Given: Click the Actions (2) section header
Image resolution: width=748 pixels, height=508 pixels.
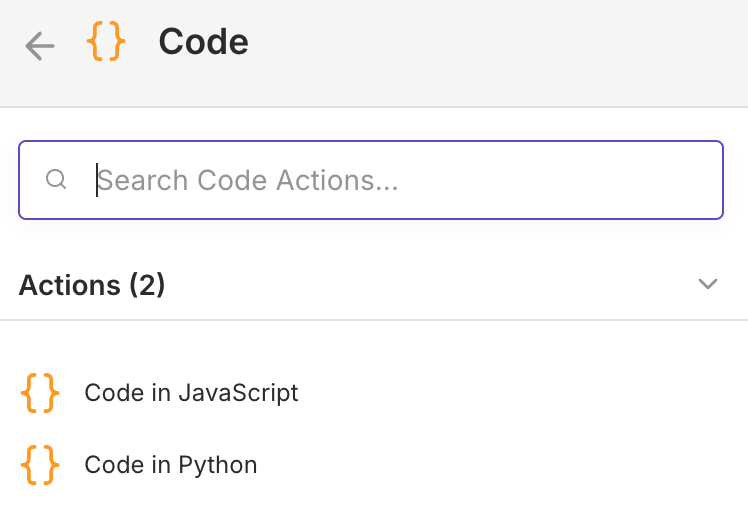Looking at the screenshot, I should point(92,285).
